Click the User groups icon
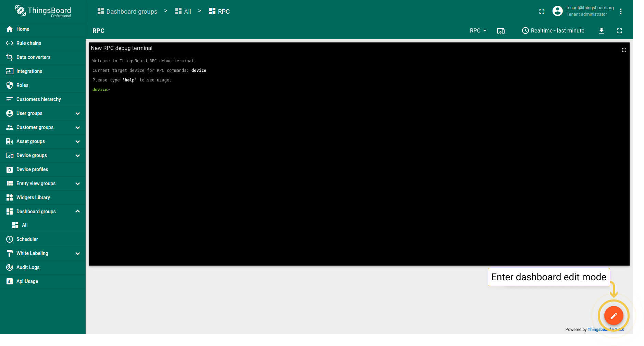644x346 pixels. (x=10, y=113)
